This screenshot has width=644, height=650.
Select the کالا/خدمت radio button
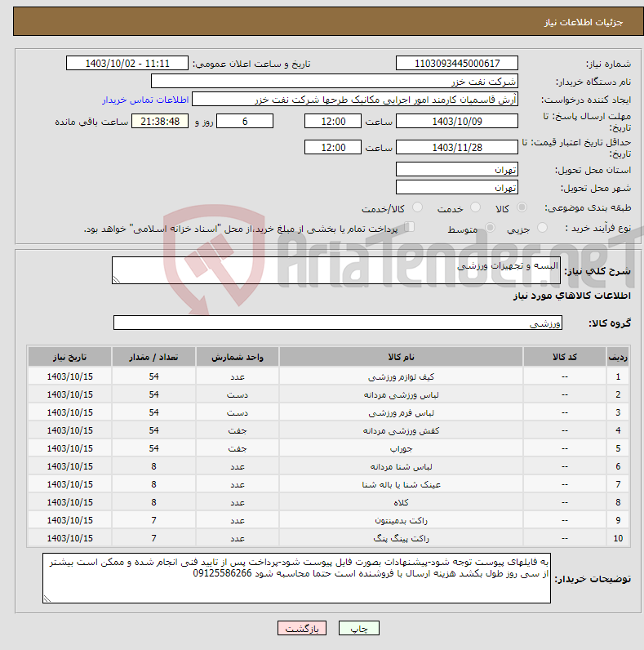click(x=417, y=207)
